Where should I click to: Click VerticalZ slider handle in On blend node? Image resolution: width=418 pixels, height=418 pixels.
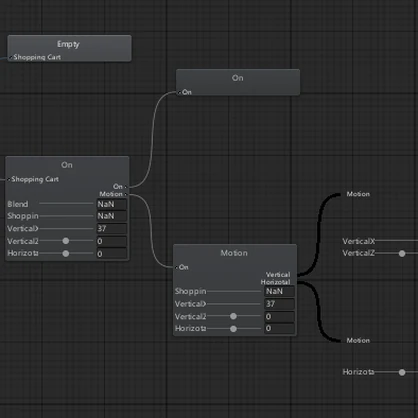tap(66, 241)
